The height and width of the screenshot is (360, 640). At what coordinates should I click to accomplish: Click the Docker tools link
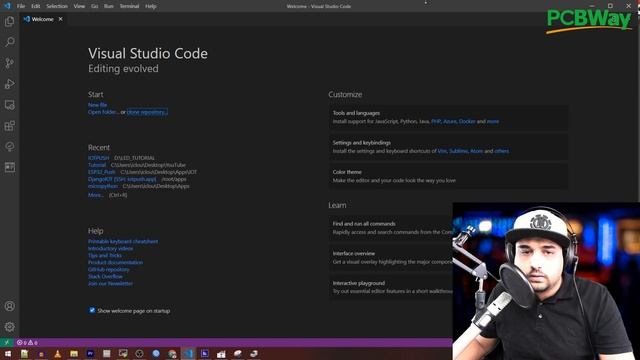point(467,121)
